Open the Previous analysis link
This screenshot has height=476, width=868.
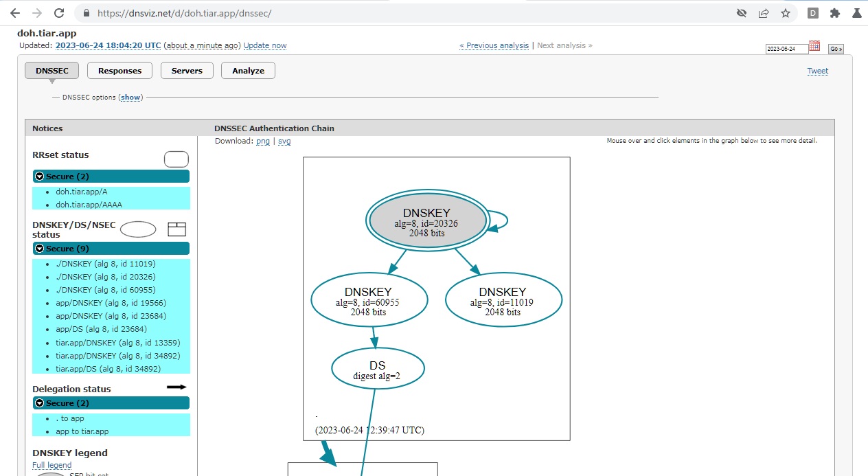(x=494, y=45)
